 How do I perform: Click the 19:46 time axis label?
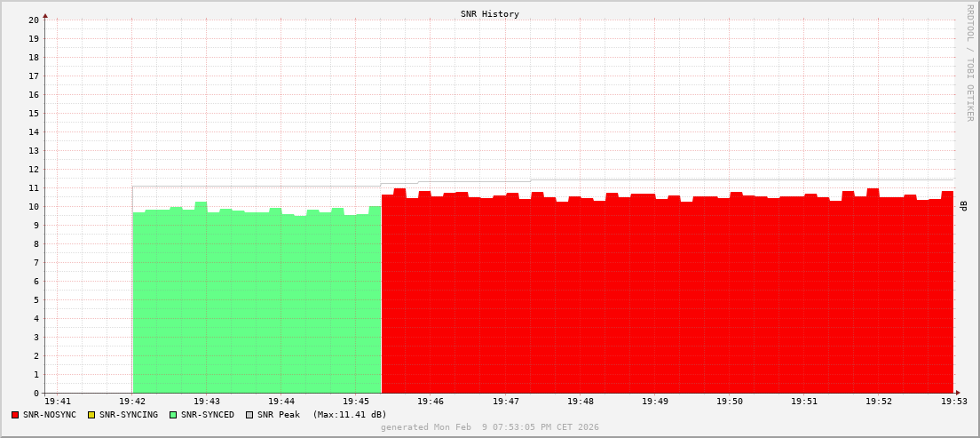[431, 402]
